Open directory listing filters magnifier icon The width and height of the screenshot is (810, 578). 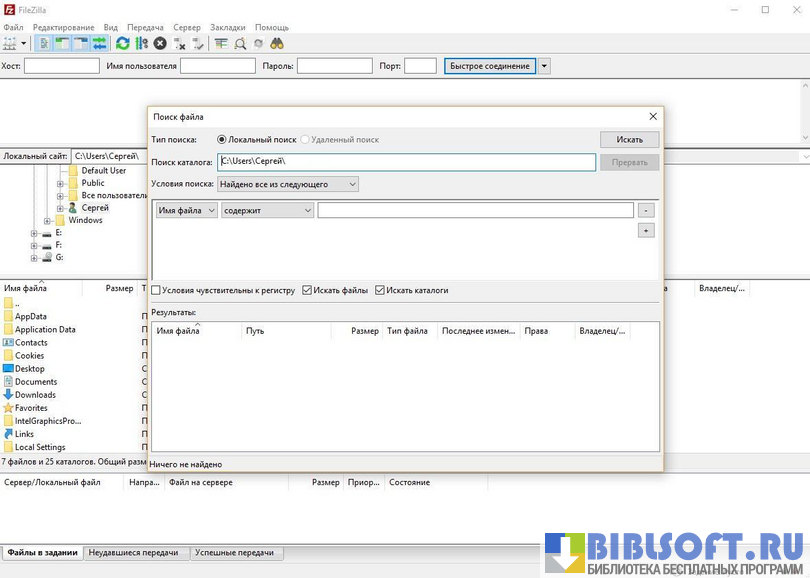[x=240, y=44]
